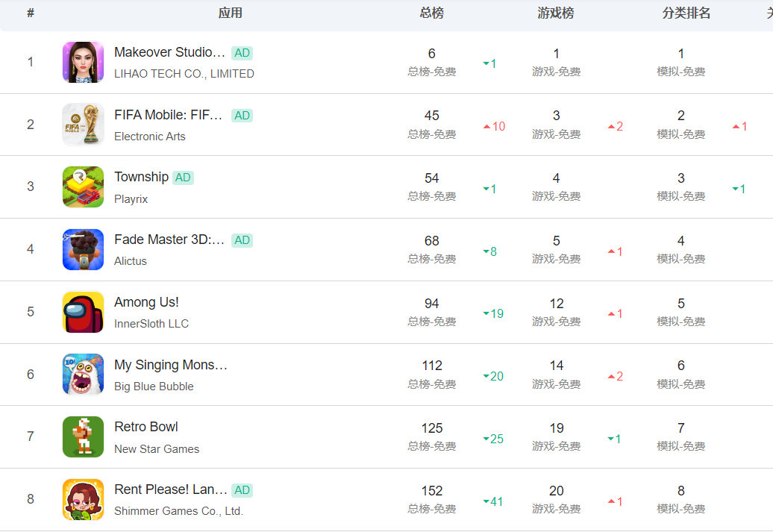The image size is (773, 532).
Task: Open My Singing Monsters app icon
Action: click(83, 375)
